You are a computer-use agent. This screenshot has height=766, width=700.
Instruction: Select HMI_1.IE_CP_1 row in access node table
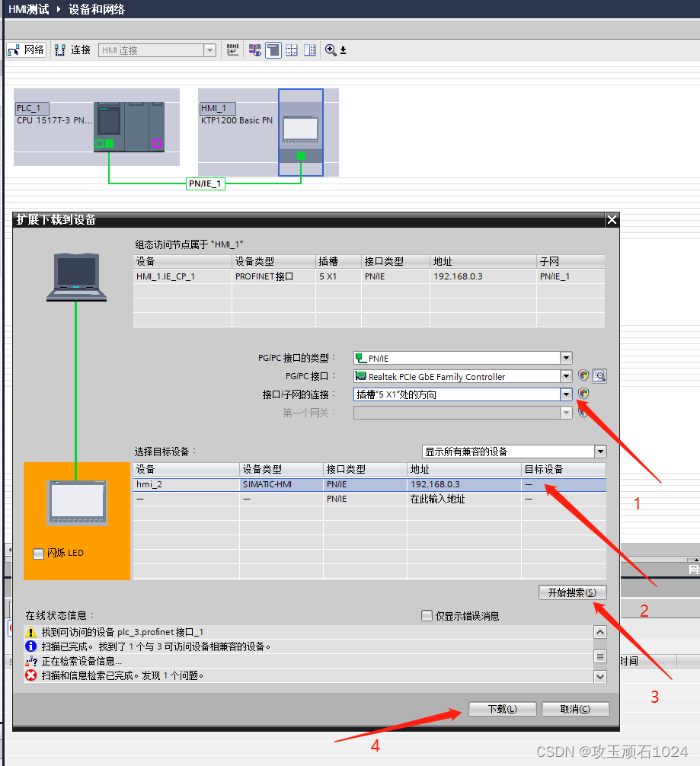(369, 276)
